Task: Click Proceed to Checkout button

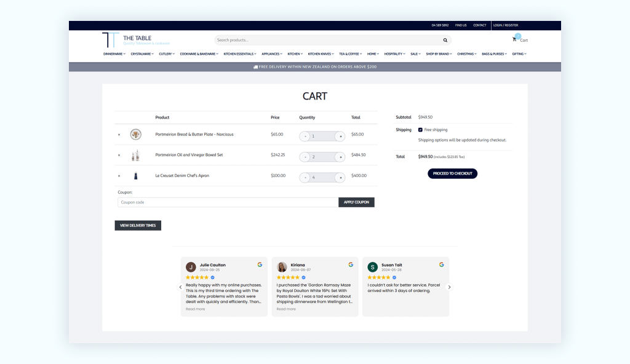Action: 452,173
